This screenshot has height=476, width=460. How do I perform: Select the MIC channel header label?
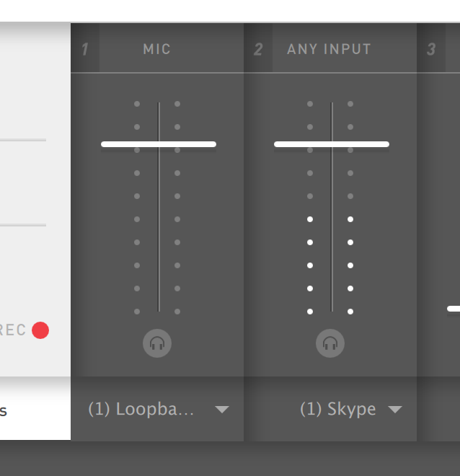[157, 49]
